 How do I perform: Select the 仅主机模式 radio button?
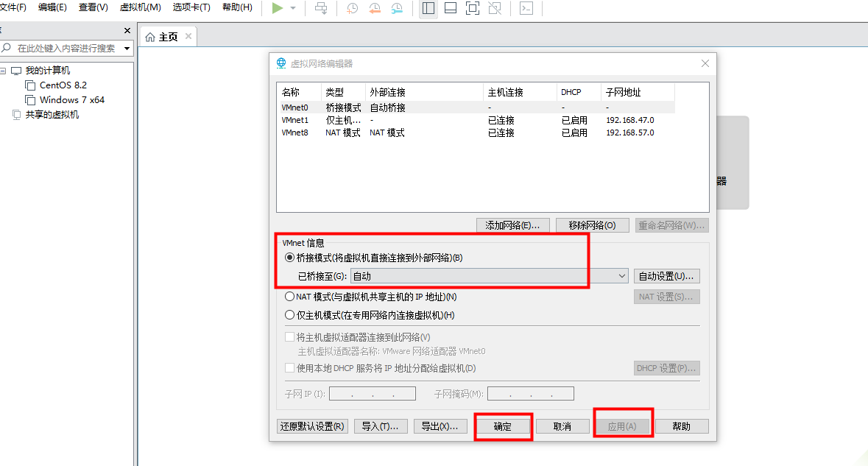click(289, 315)
